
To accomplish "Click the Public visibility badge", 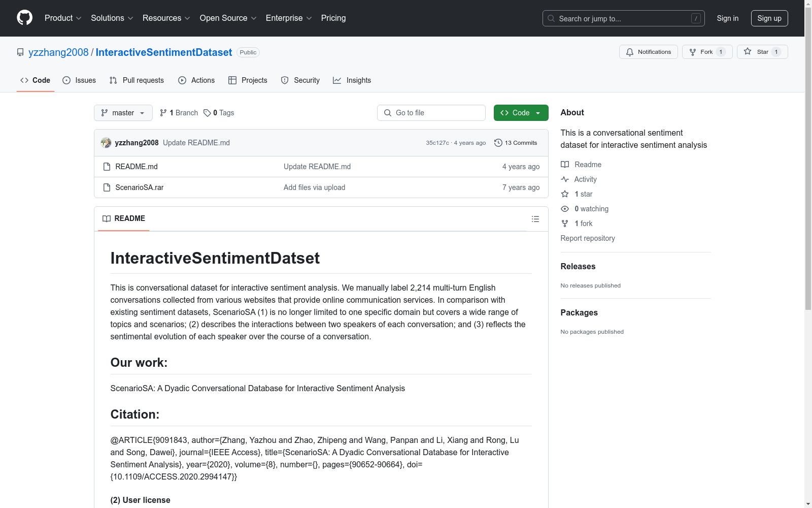I will point(248,52).
